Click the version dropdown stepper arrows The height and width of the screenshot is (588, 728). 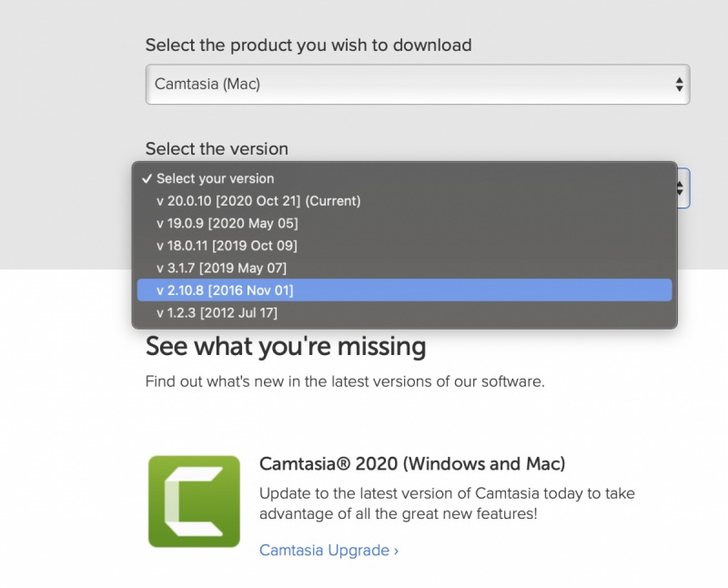680,188
